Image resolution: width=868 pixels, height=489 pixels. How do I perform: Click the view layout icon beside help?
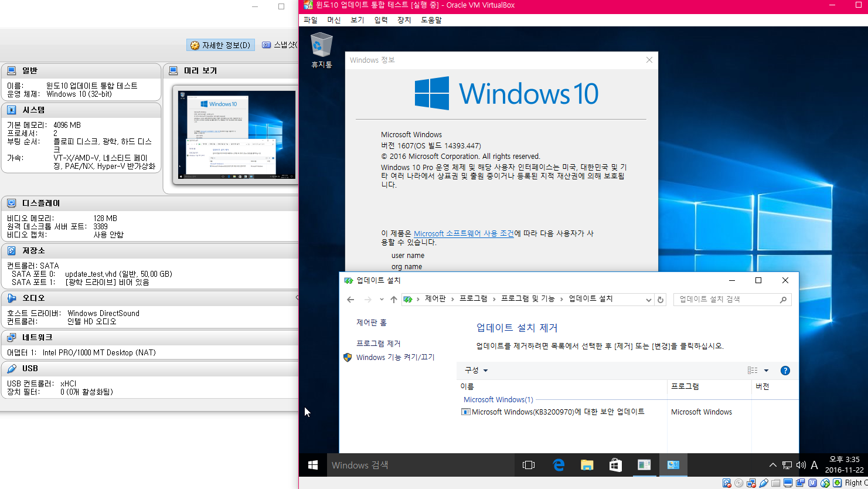click(x=753, y=371)
